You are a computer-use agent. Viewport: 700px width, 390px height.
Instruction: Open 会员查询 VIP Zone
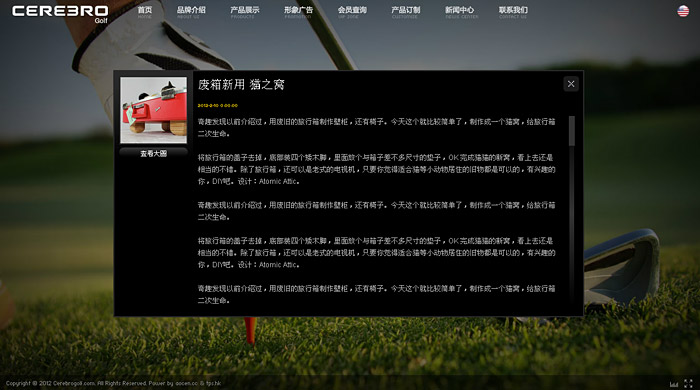tap(352, 12)
